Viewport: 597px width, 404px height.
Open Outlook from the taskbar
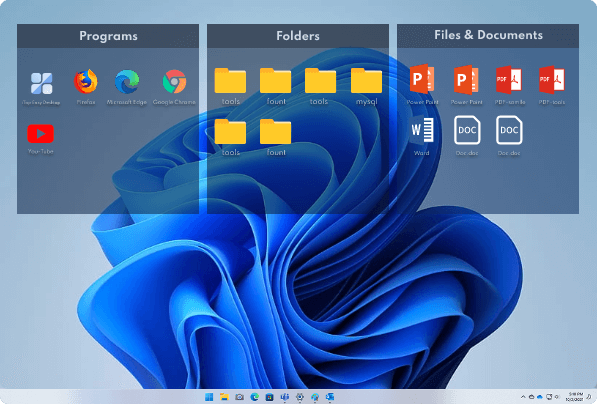pyautogui.click(x=330, y=397)
